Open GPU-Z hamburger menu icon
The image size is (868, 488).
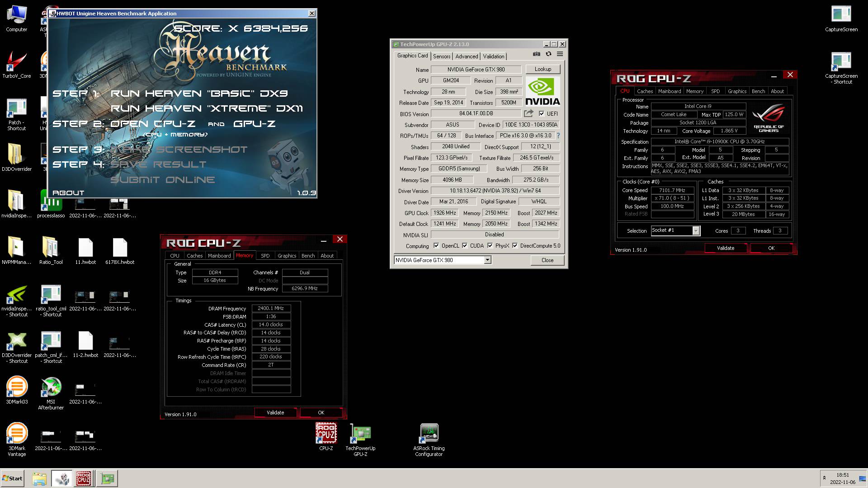click(x=560, y=54)
